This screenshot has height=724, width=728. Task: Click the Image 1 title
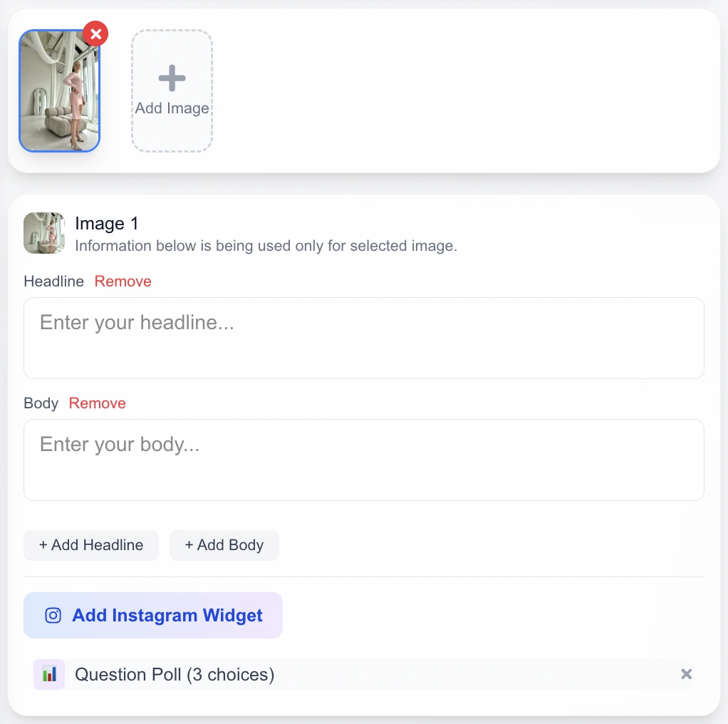tap(107, 224)
